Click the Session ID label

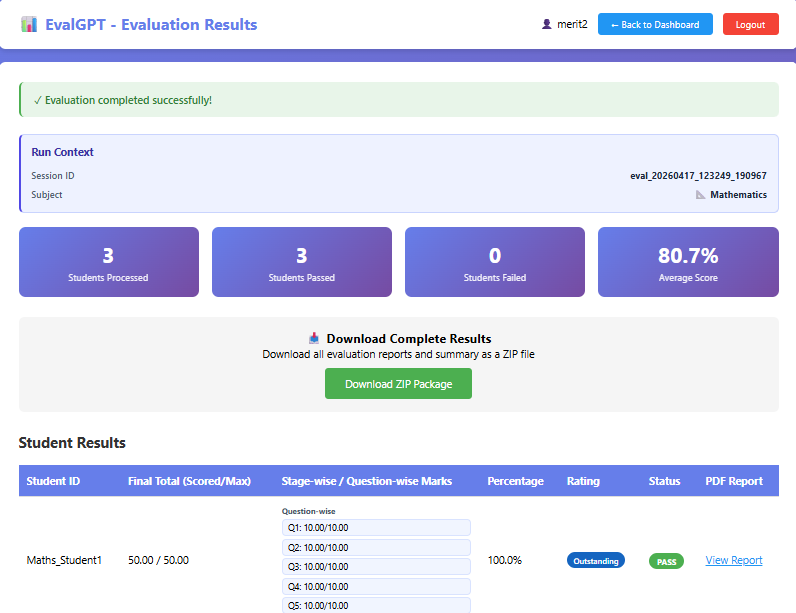[53, 176]
